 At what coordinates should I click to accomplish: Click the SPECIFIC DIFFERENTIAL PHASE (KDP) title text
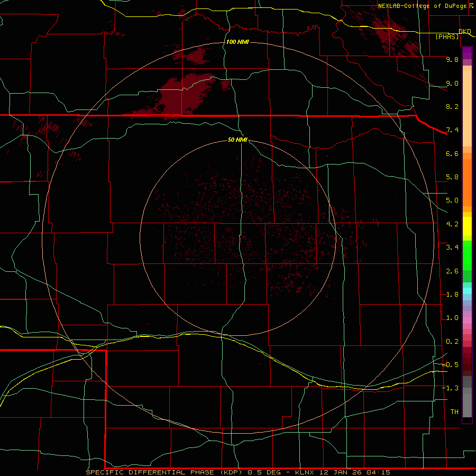pos(164,472)
